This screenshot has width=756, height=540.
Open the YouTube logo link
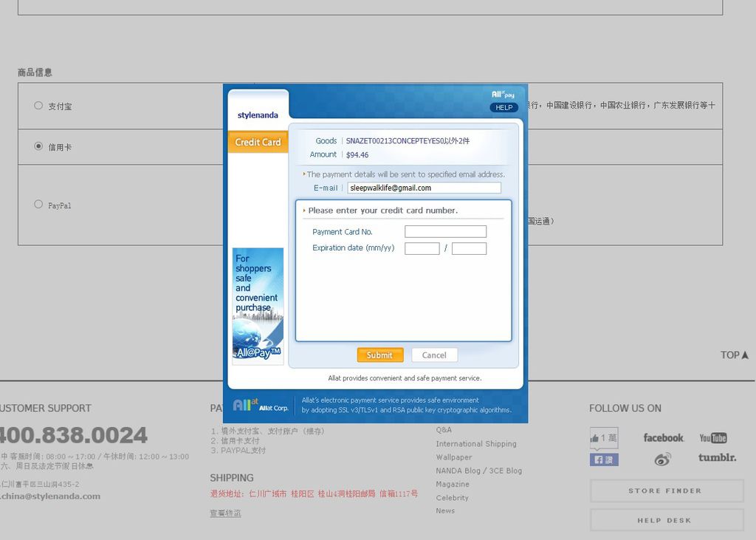(x=713, y=438)
